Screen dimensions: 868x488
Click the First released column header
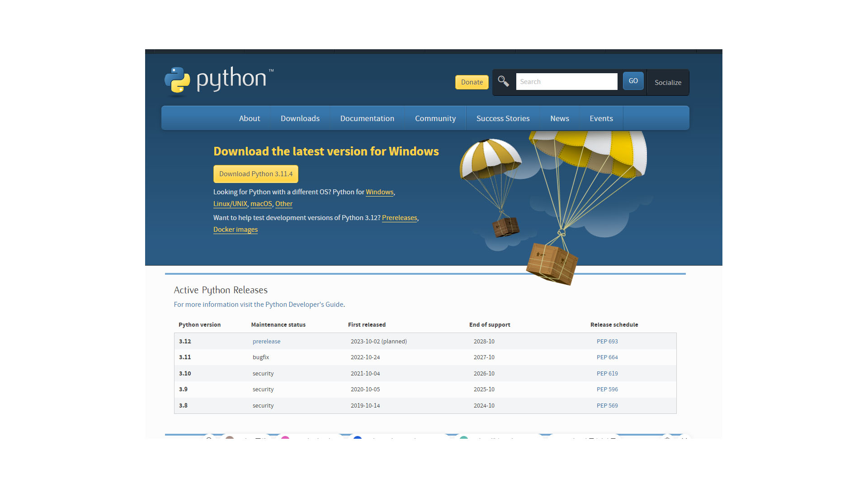click(367, 325)
